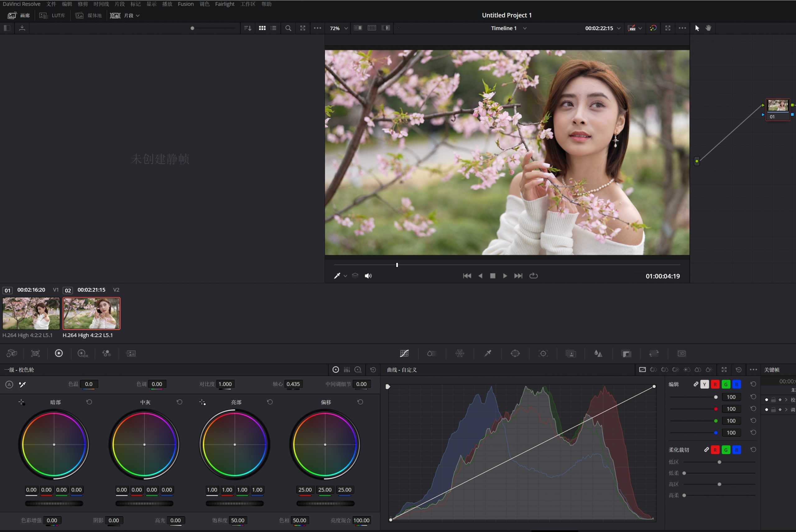Open the Fairlight menu
This screenshot has height=532, width=796.
tap(224, 4)
